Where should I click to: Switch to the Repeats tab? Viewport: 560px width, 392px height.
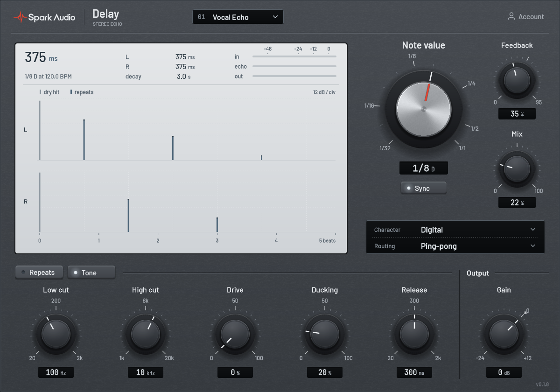point(39,273)
